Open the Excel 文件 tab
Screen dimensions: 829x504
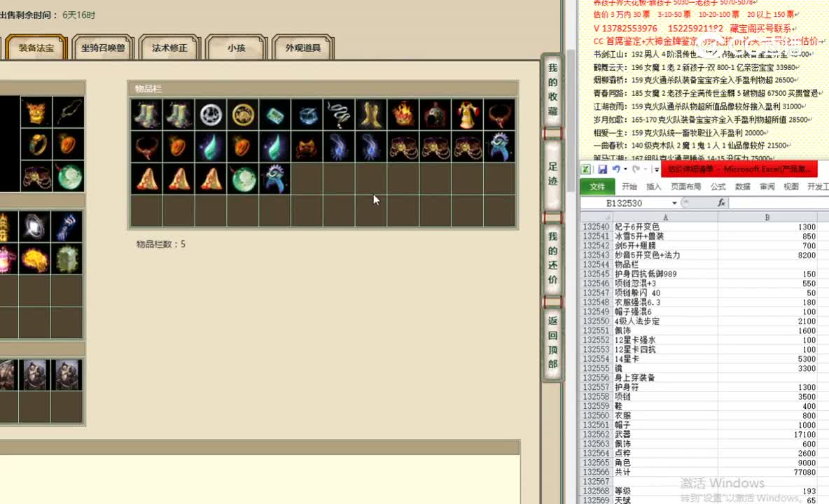597,186
